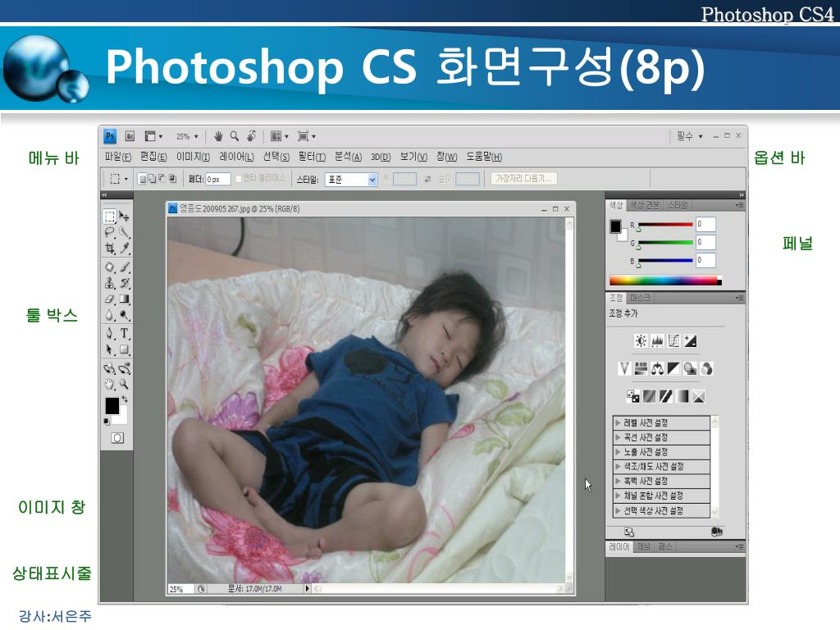Choose Add to Selection mode

tap(152, 178)
